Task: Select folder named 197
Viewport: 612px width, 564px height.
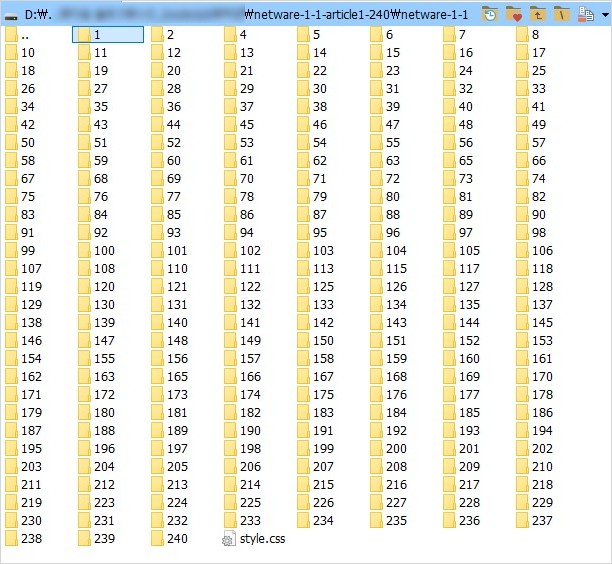Action: tap(170, 448)
